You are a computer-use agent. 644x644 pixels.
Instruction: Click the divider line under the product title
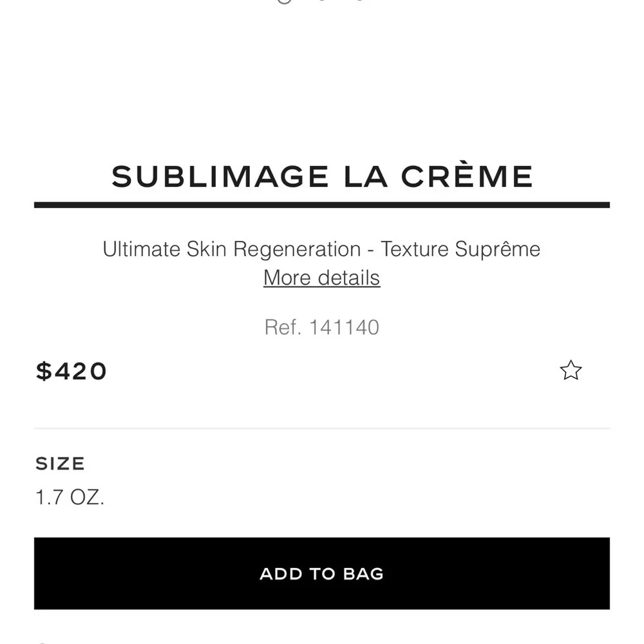[x=322, y=205]
